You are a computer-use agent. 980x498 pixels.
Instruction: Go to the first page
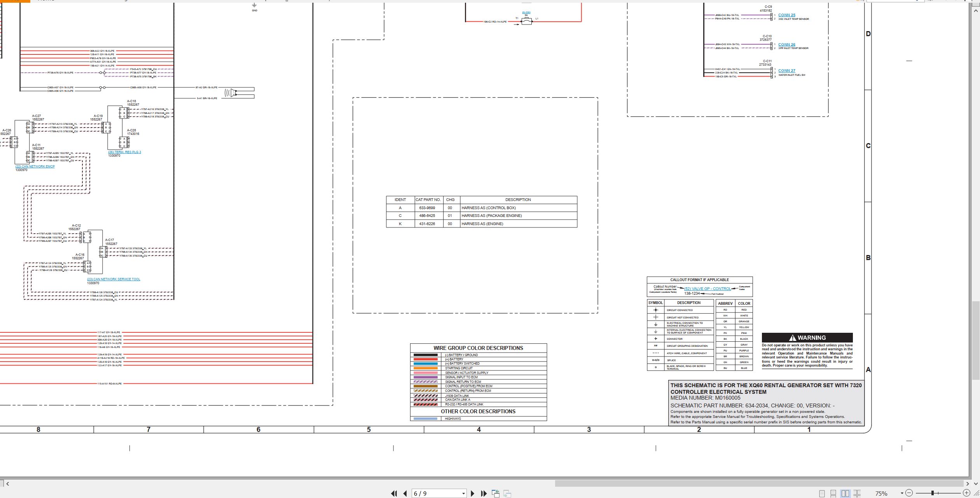pyautogui.click(x=394, y=493)
